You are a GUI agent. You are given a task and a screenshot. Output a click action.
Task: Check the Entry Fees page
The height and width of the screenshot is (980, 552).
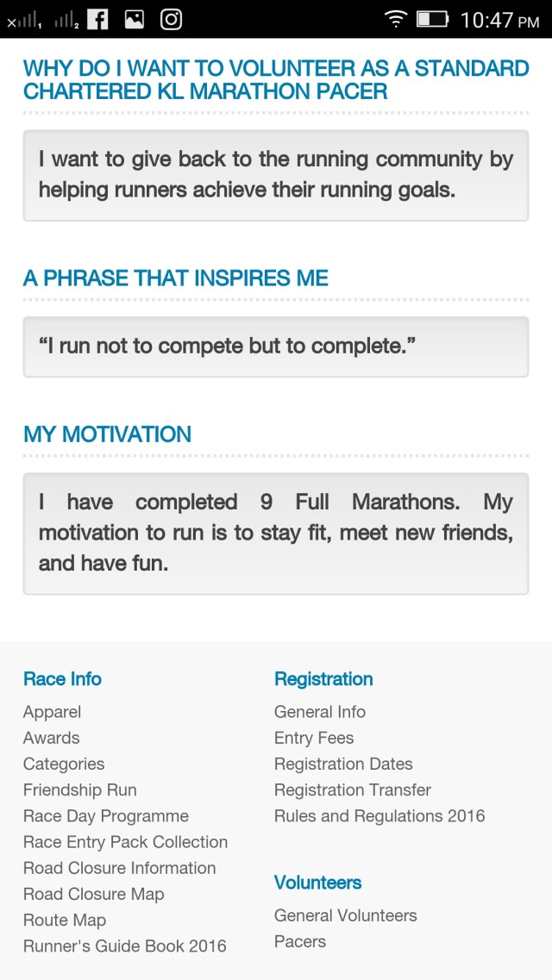314,738
